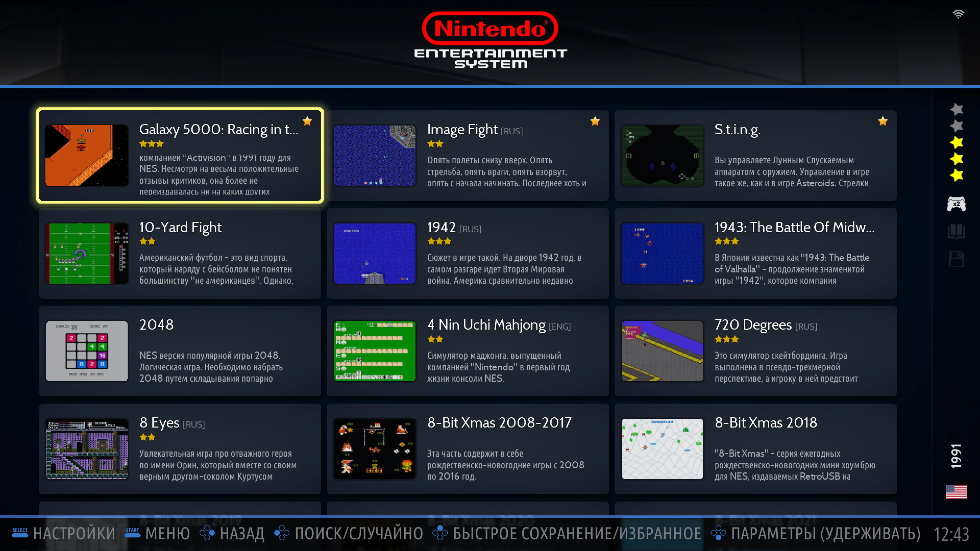Click the clock showing 12:43

tap(951, 534)
